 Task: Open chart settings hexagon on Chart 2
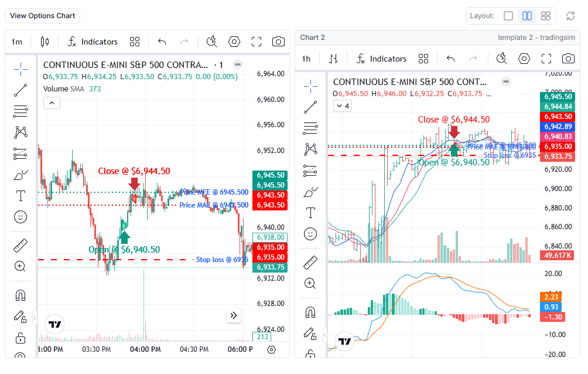point(524,59)
